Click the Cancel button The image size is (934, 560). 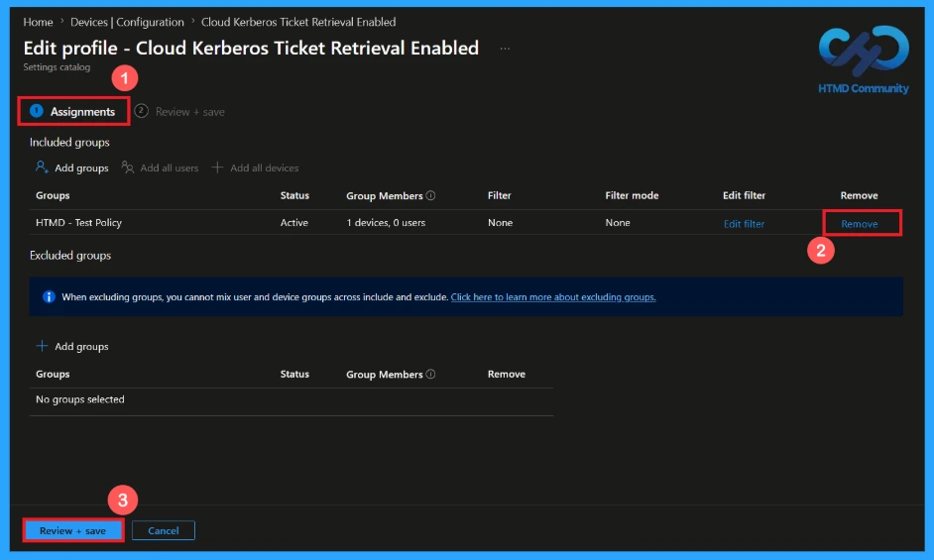(x=164, y=530)
